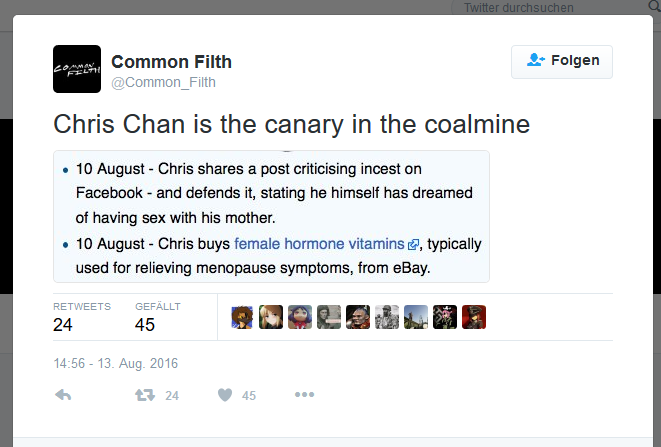This screenshot has height=447, width=661.
Task: Open the embedded screenshot image in tweet
Action: point(271,216)
